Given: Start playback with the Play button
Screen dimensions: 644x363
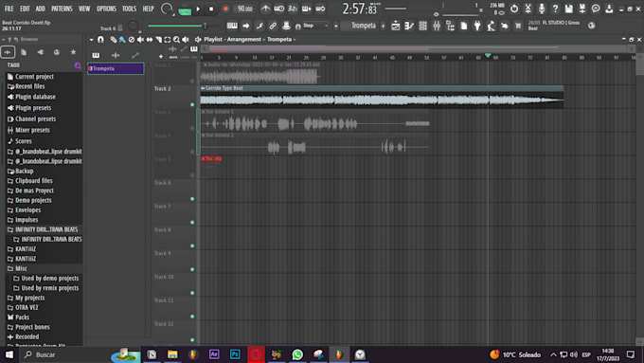Looking at the screenshot, I should tap(198, 9).
